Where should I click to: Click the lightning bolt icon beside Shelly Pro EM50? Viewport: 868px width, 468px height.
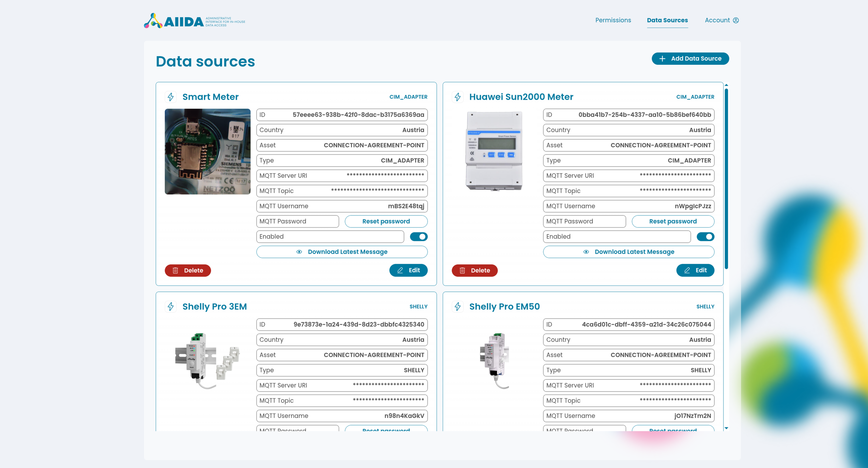coord(458,306)
